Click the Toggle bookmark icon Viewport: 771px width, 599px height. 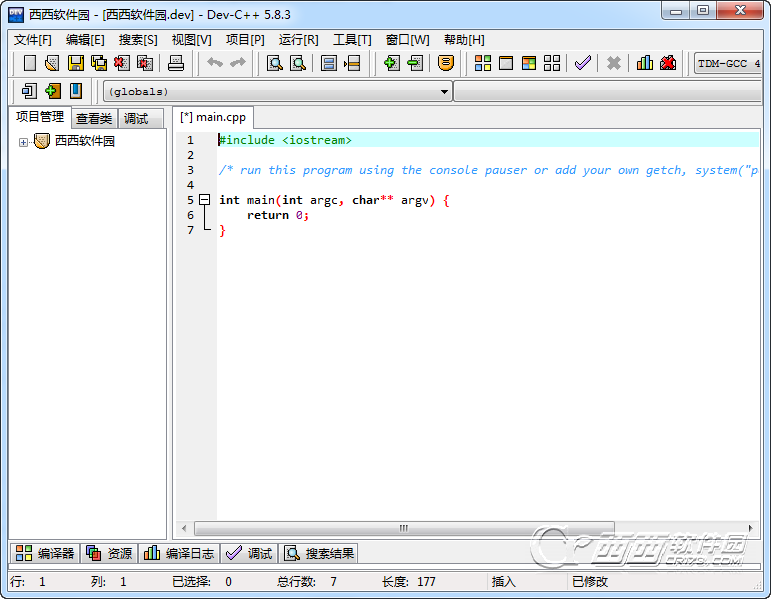[x=76, y=91]
